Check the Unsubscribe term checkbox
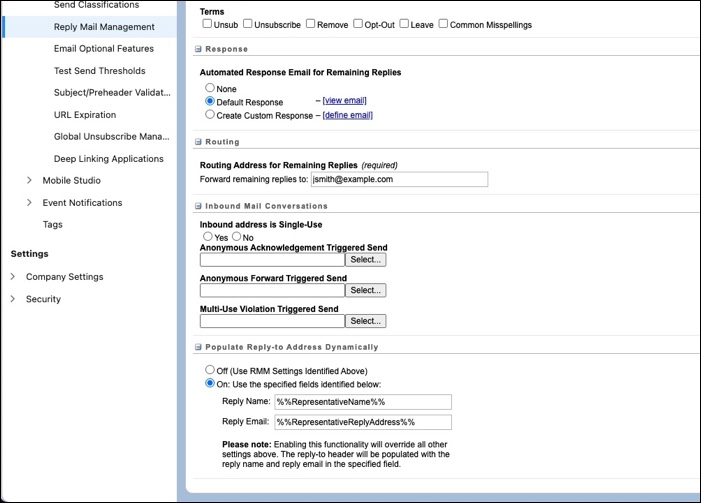Screen dimensions: 701x503 248,24
